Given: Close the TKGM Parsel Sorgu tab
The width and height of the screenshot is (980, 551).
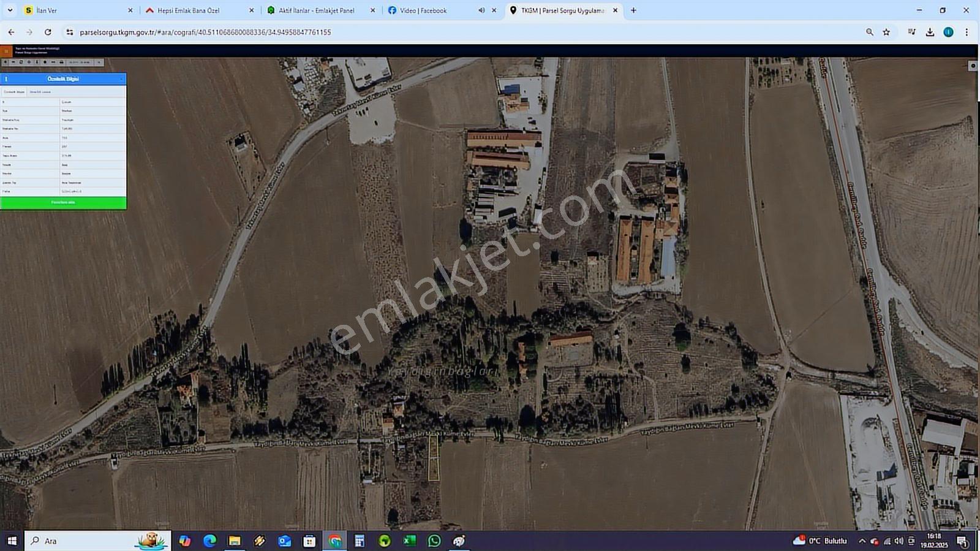Looking at the screenshot, I should (x=616, y=10).
